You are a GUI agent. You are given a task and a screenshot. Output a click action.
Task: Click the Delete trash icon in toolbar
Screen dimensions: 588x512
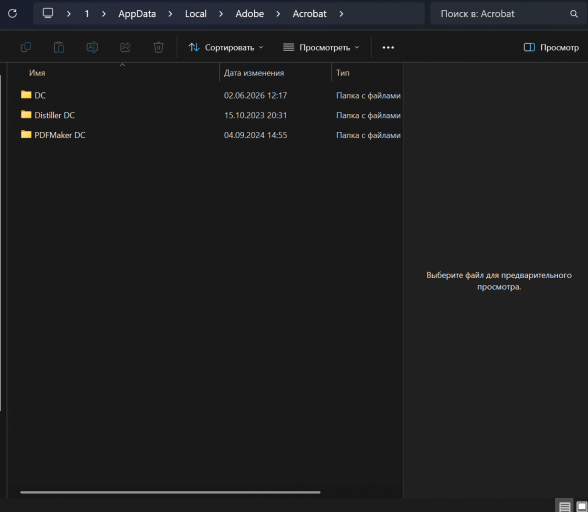point(158,47)
